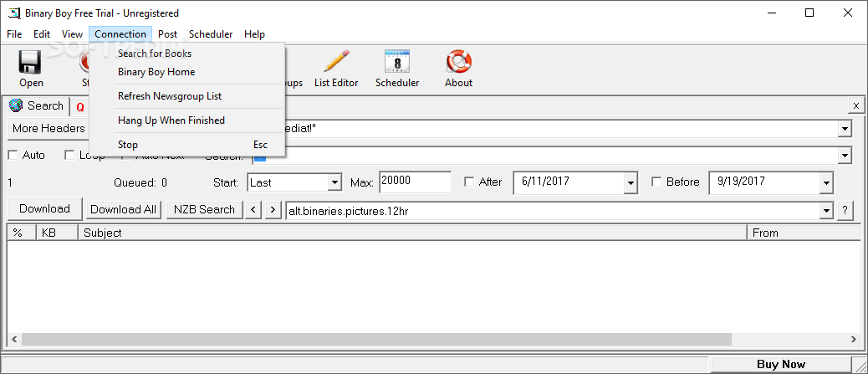This screenshot has width=868, height=374.
Task: Choose Binary Boy Home menu entry
Action: (x=187, y=72)
